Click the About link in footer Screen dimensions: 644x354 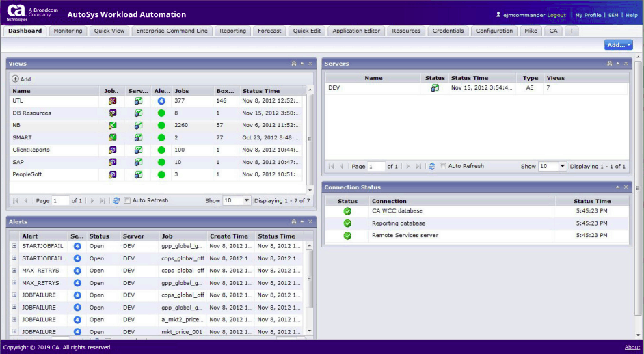click(x=632, y=347)
